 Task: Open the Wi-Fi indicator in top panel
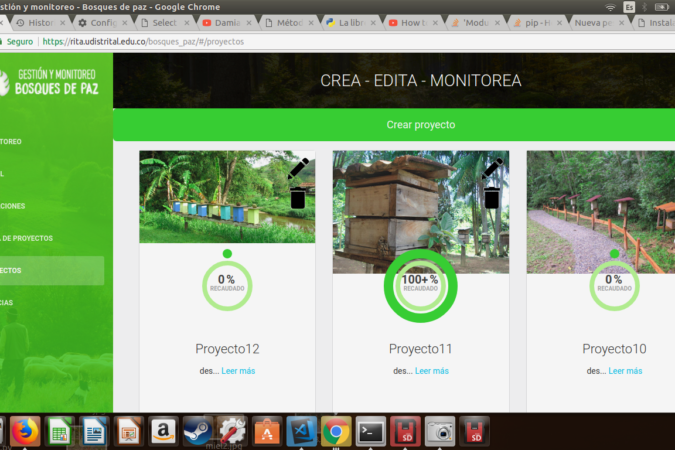(610, 7)
